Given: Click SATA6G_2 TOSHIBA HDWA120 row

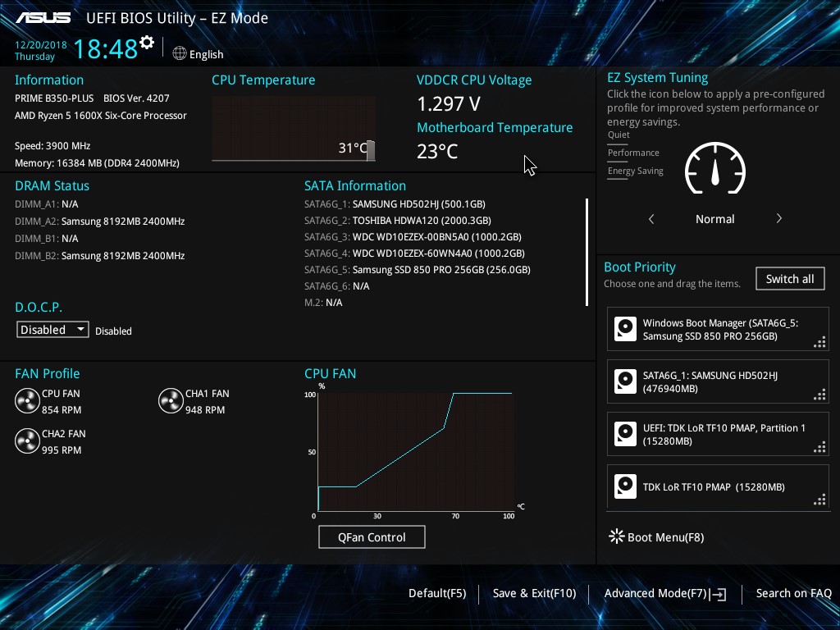Looking at the screenshot, I should (398, 220).
